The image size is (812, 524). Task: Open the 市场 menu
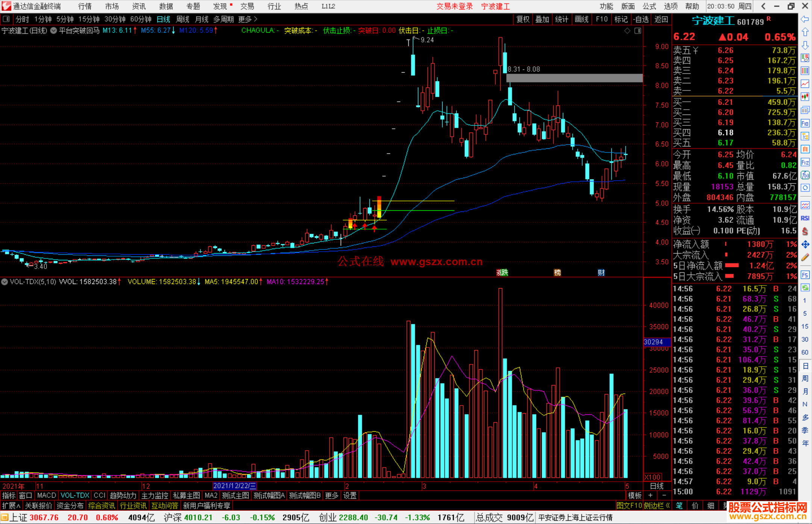tap(112, 6)
